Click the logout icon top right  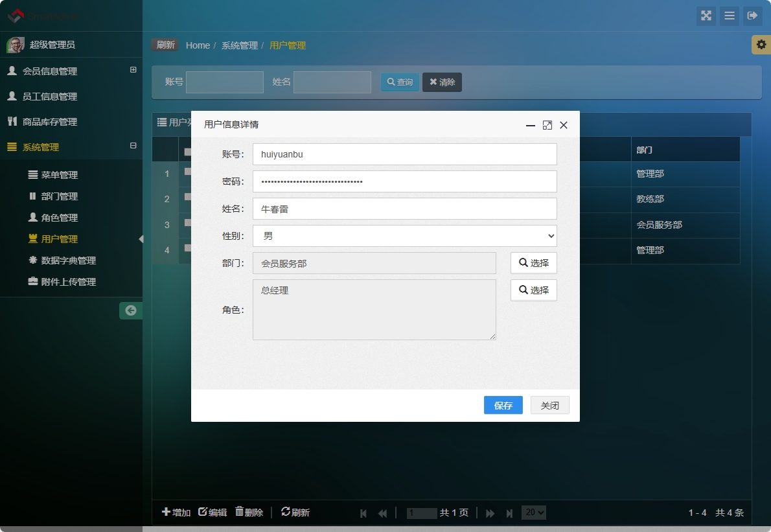click(753, 16)
